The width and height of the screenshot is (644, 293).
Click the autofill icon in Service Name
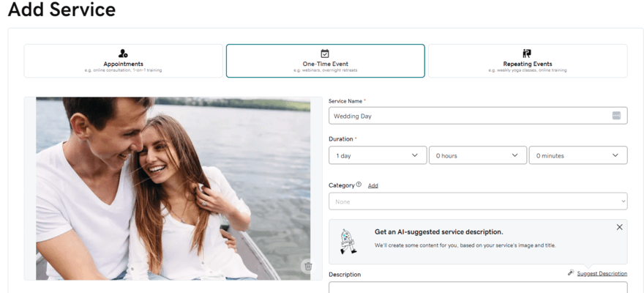616,116
